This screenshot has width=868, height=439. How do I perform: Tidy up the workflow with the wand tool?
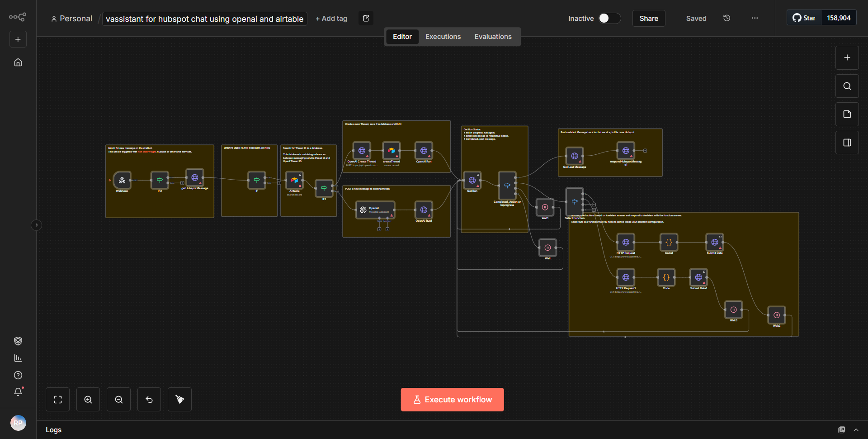point(179,399)
